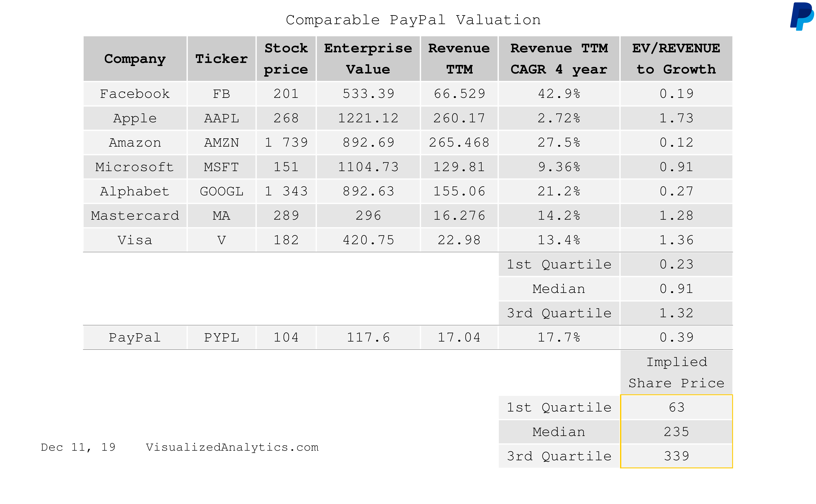The image size is (816, 504).
Task: Click the 1st Quartile implied price 63
Action: 676,407
